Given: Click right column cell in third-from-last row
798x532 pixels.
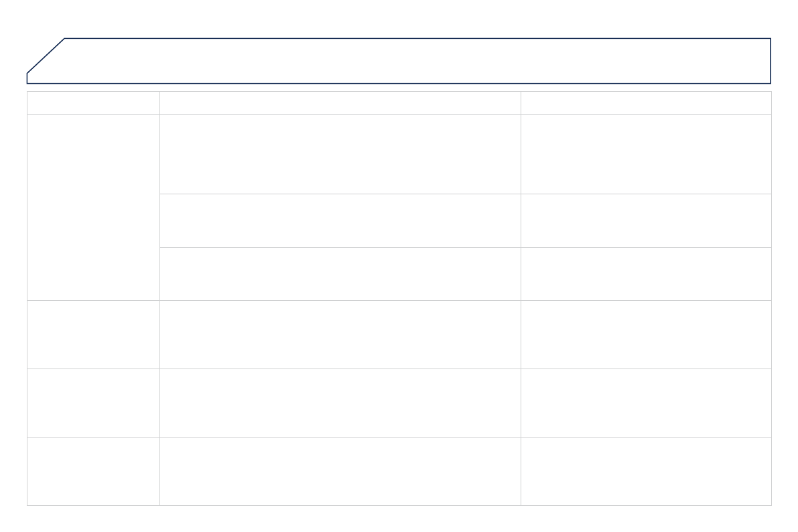Looking at the screenshot, I should point(646,334).
